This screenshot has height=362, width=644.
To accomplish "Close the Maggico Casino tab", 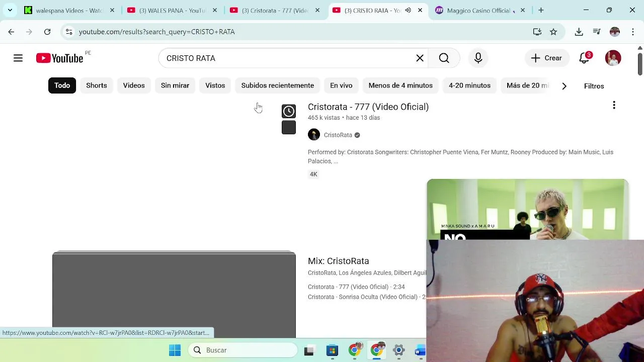I will point(523,10).
